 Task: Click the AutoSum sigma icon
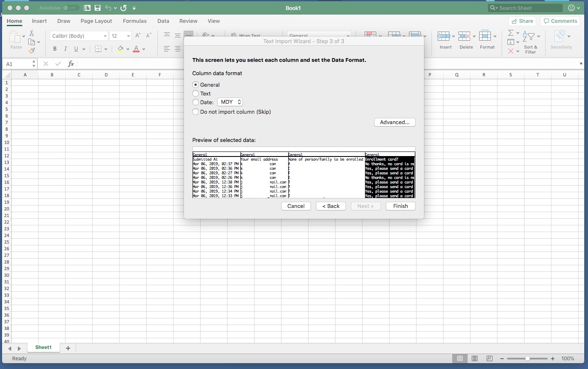click(x=511, y=33)
